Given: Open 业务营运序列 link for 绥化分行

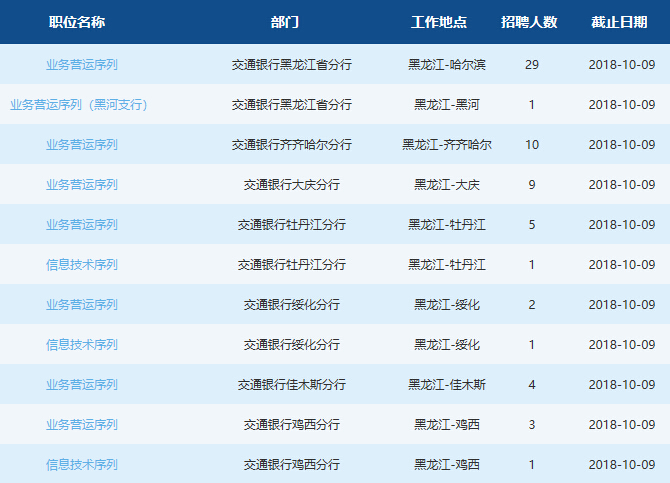Looking at the screenshot, I should coord(82,305).
